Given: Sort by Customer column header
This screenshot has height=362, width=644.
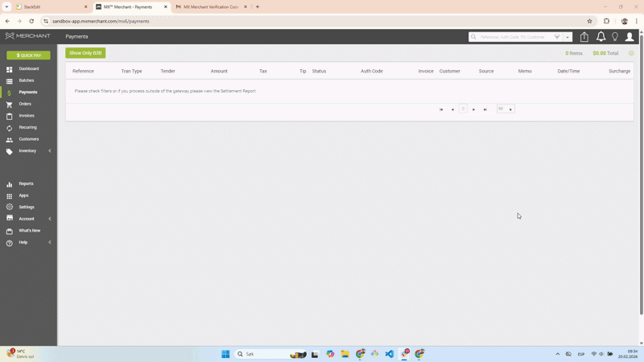Looking at the screenshot, I should [x=450, y=71].
